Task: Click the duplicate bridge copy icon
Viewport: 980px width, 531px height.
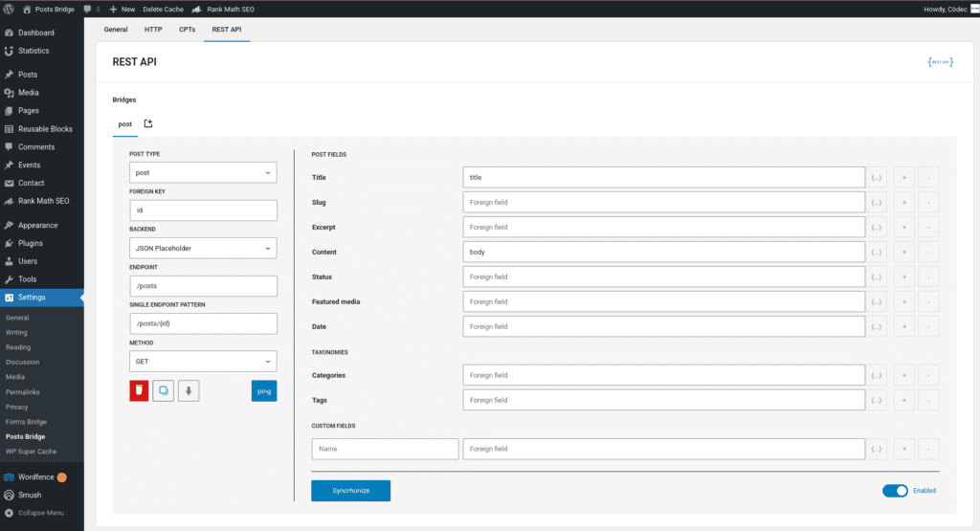Action: pos(164,390)
